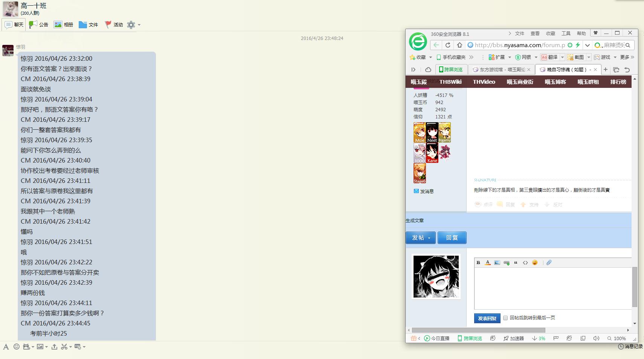Switch to 东方游戏馆 browser tab
644x359 pixels.
(x=501, y=70)
